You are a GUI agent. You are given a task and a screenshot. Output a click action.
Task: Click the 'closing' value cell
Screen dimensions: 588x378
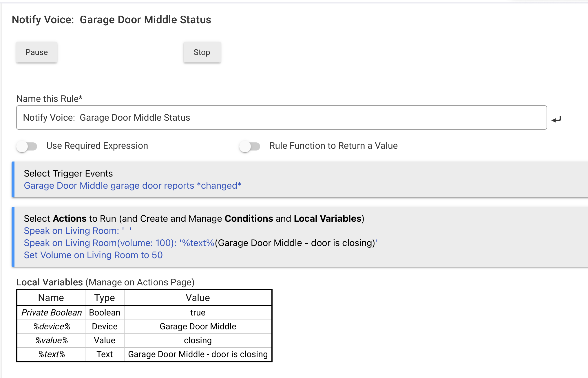(x=198, y=340)
